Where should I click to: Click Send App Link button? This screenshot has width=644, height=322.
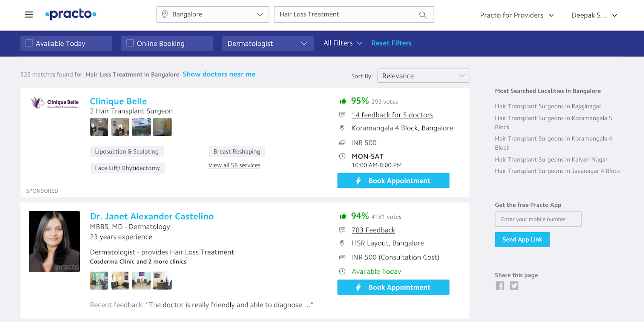point(522,239)
